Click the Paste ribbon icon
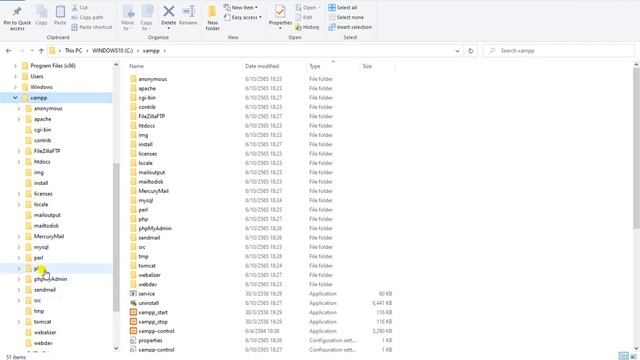 tap(60, 16)
